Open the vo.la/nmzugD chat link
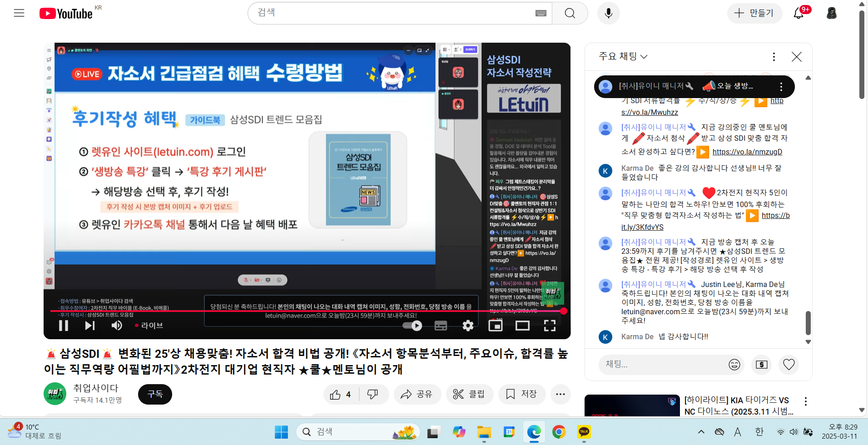 point(747,152)
